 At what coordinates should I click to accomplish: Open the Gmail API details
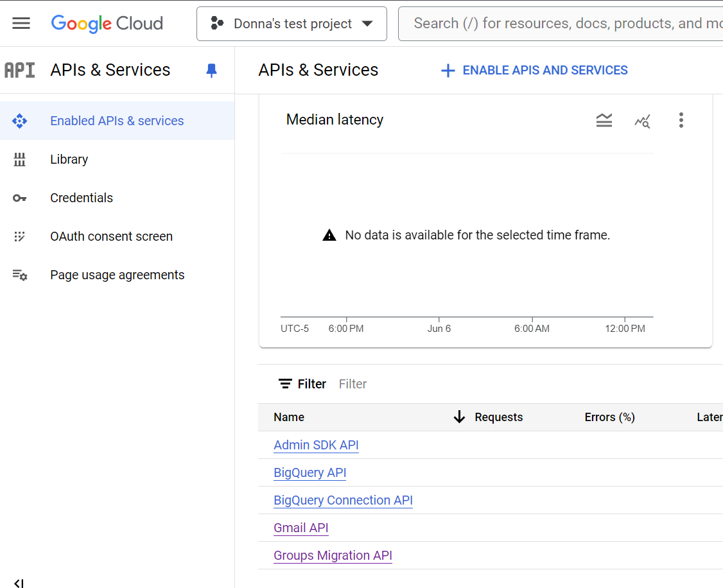click(301, 528)
